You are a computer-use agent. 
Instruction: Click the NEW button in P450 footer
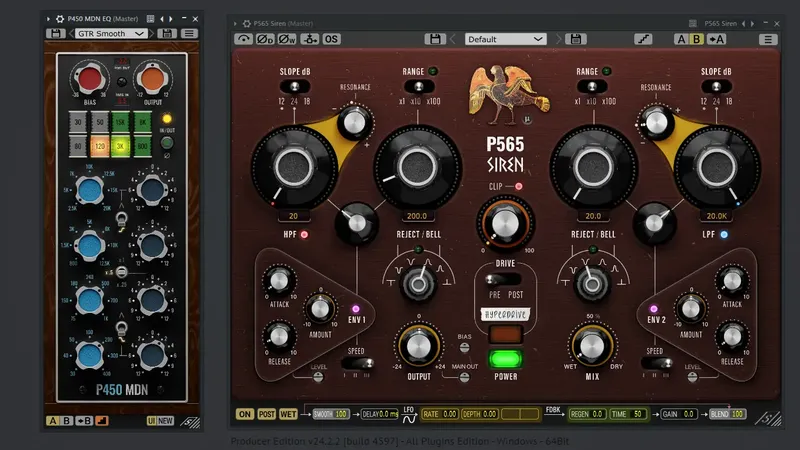point(165,421)
